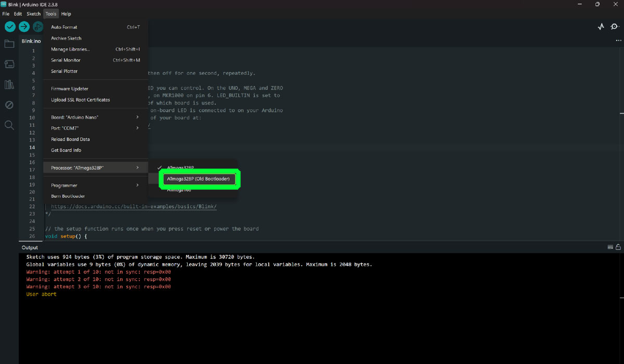Viewport: 624px width, 364px height.
Task: Launch Firmware Updater menu entry
Action: [96, 88]
